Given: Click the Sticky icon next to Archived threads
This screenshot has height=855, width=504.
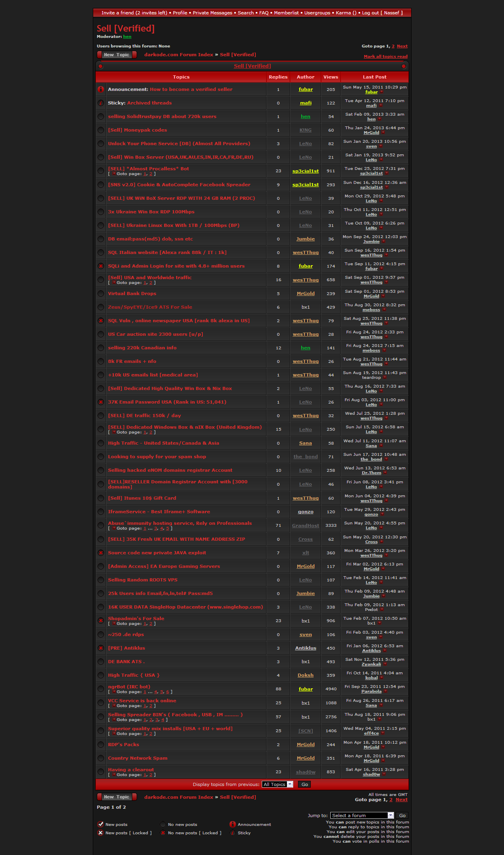Looking at the screenshot, I should click(101, 103).
